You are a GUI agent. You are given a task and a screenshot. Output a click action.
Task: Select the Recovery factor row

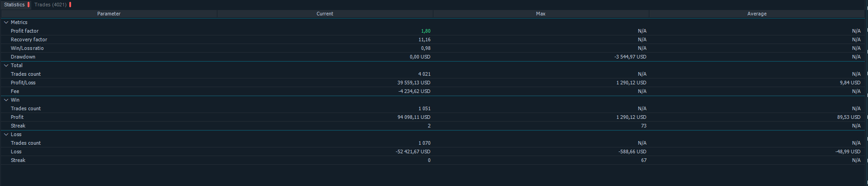click(x=29, y=39)
